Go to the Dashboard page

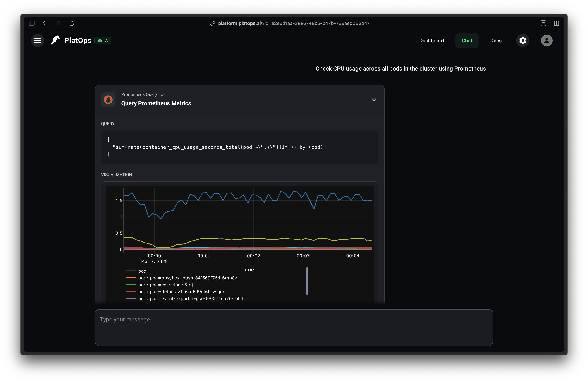pyautogui.click(x=431, y=41)
